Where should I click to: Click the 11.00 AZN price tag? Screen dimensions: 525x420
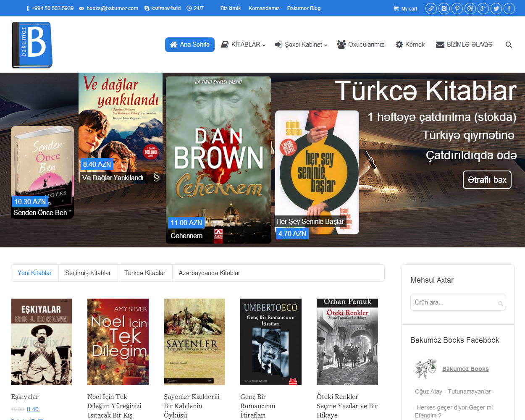pyautogui.click(x=186, y=223)
